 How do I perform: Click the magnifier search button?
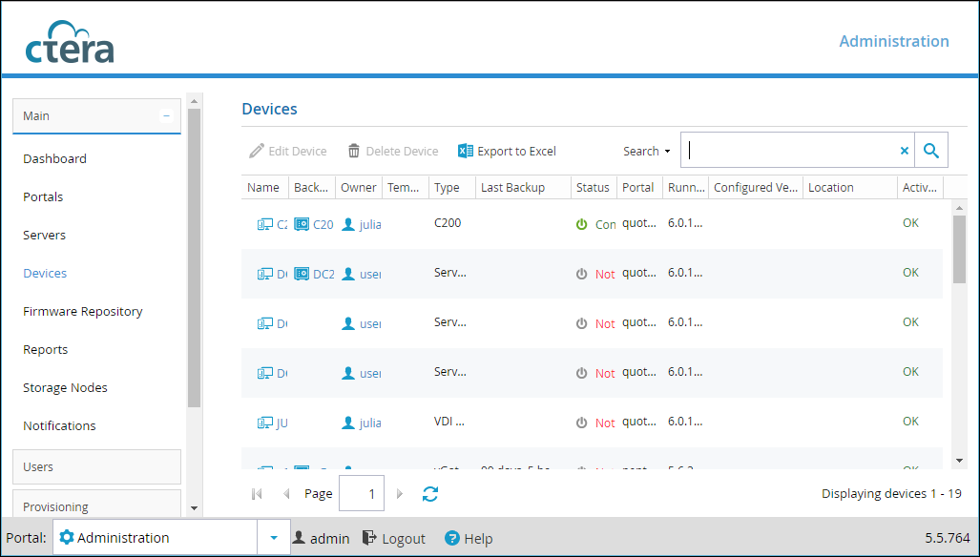[931, 150]
